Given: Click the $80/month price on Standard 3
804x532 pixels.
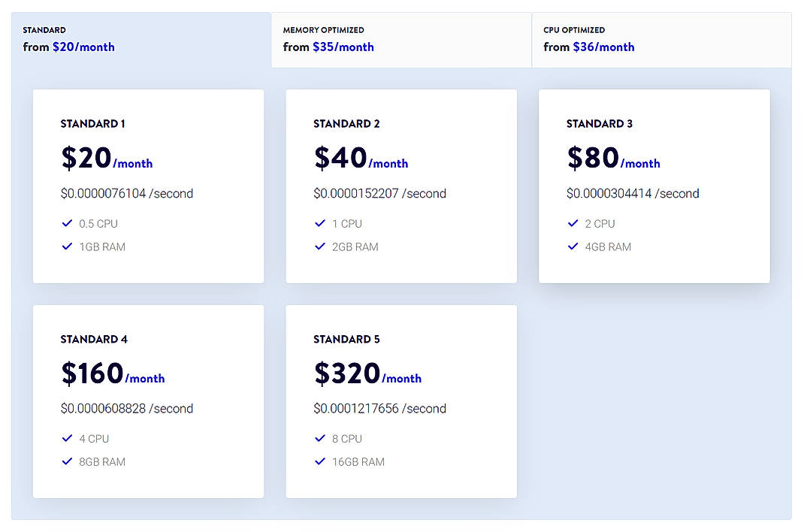Looking at the screenshot, I should pos(614,159).
